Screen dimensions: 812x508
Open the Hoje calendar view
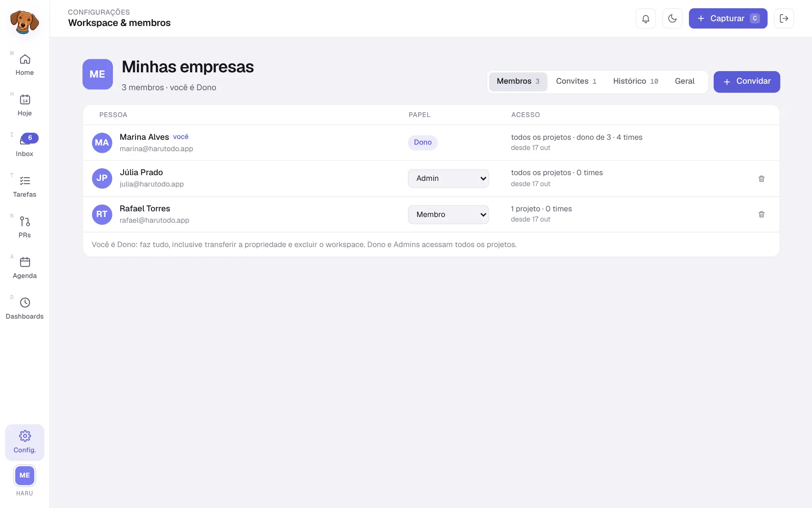pos(25,106)
